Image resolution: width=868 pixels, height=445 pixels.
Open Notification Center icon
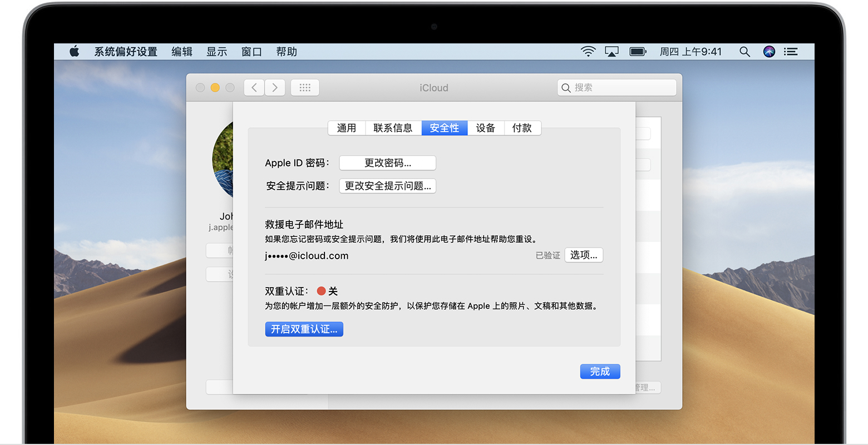click(791, 52)
